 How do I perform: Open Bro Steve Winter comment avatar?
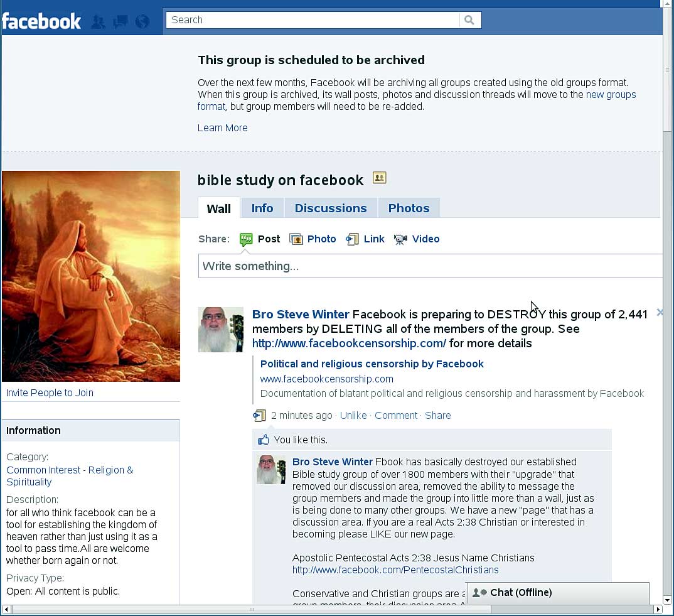click(271, 470)
